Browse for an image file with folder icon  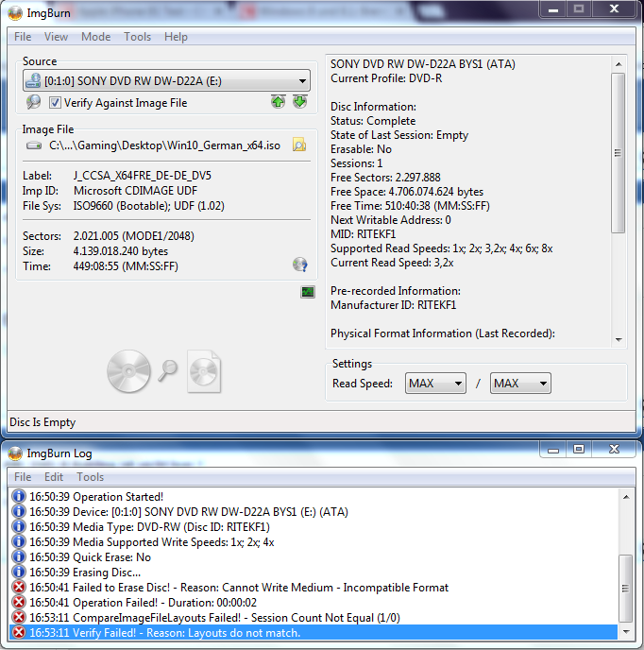(299, 145)
